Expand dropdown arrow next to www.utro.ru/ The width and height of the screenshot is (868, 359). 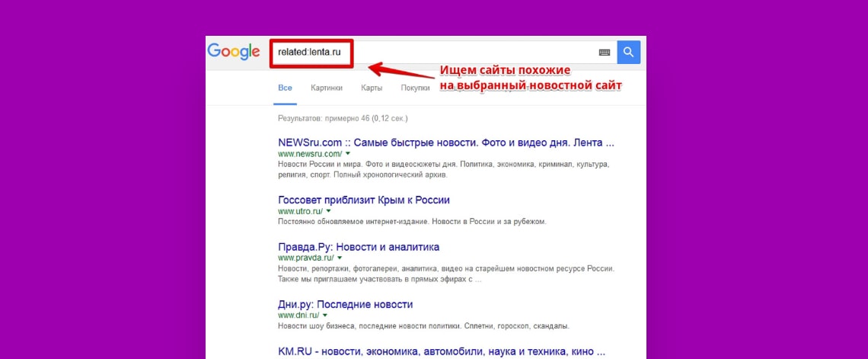pos(328,211)
